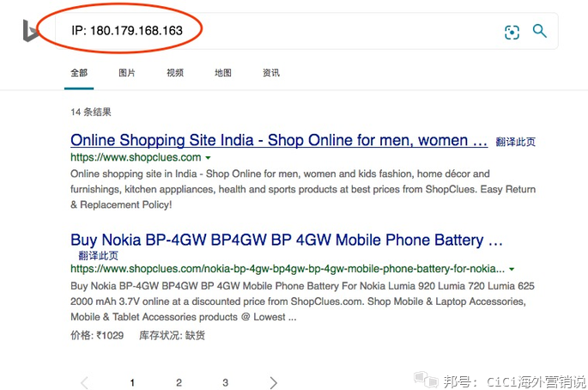Viewport: 588px width, 390px height.
Task: Click the Bing logo icon
Action: click(x=30, y=31)
